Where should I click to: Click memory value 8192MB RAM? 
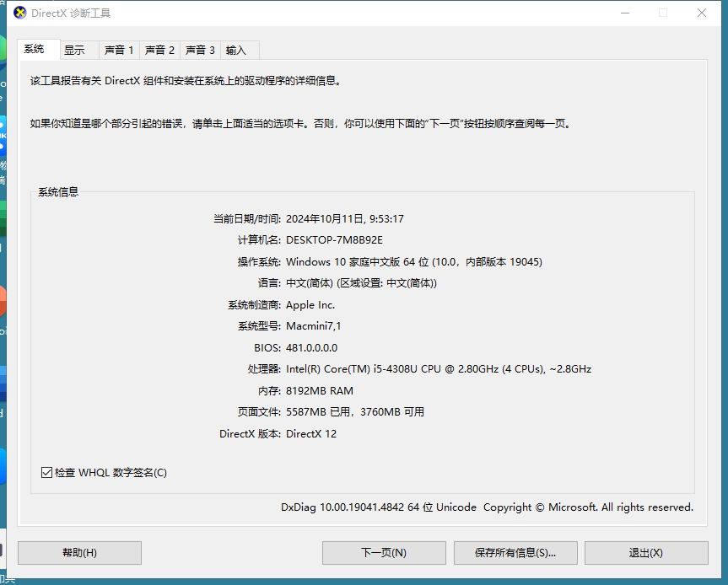pyautogui.click(x=320, y=390)
